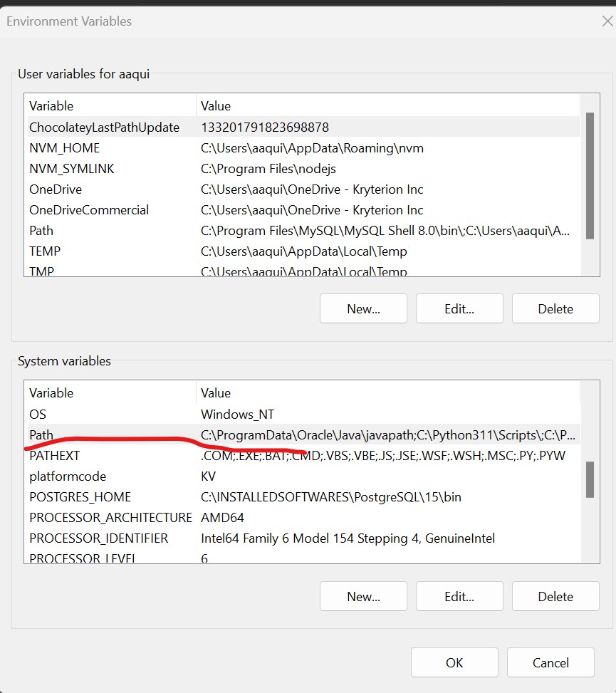Click Delete under System variables
616x693 pixels.
pyautogui.click(x=555, y=596)
